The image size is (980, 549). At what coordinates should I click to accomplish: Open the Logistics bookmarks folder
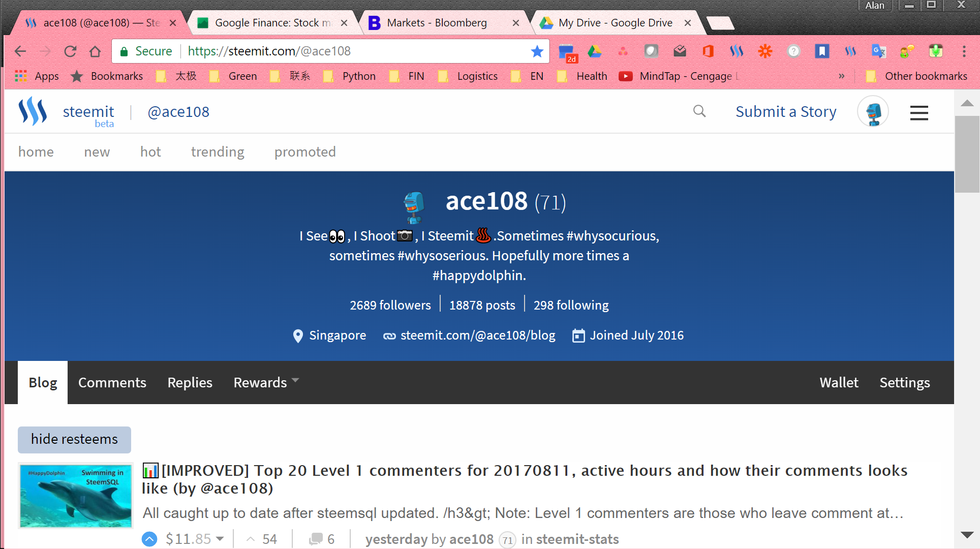[x=468, y=76]
